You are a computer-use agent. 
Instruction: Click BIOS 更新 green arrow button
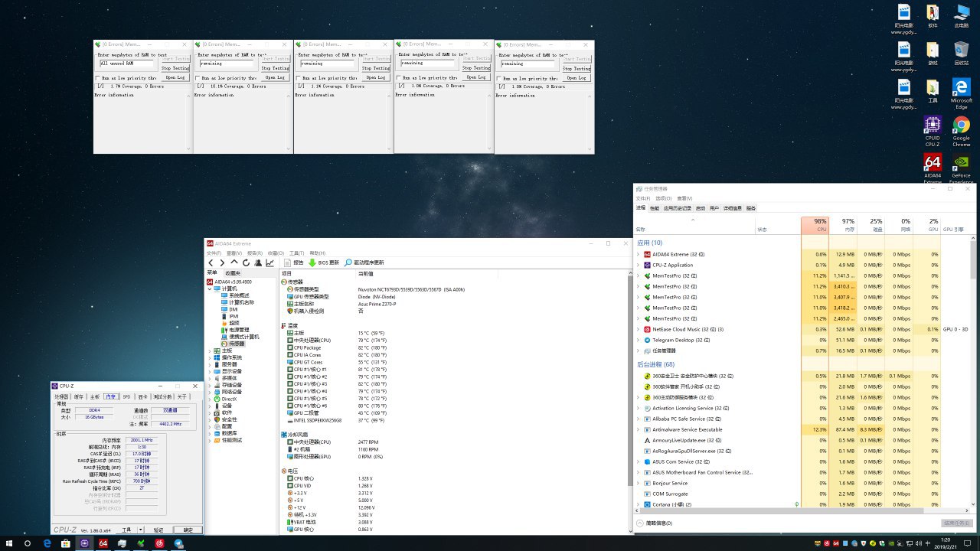312,262
